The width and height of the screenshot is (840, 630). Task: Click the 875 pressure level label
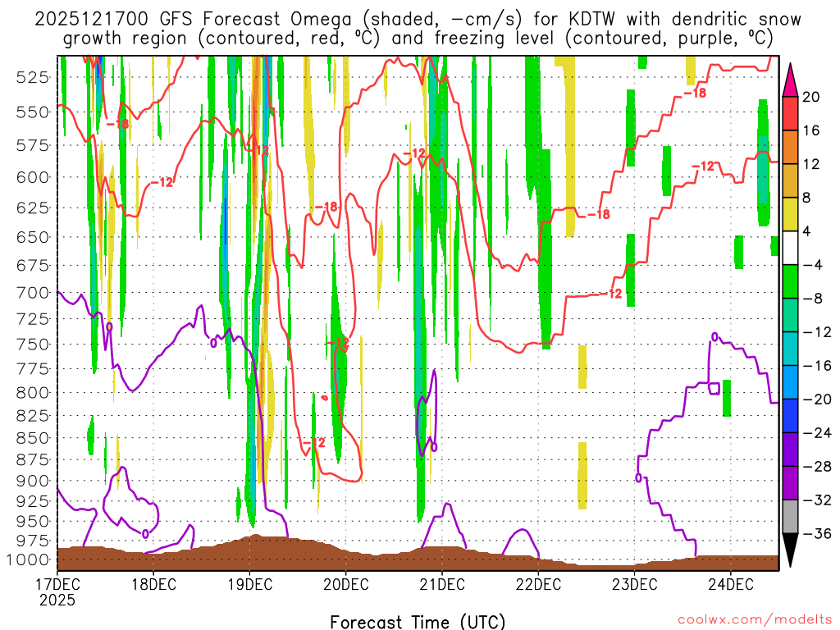[x=32, y=460]
